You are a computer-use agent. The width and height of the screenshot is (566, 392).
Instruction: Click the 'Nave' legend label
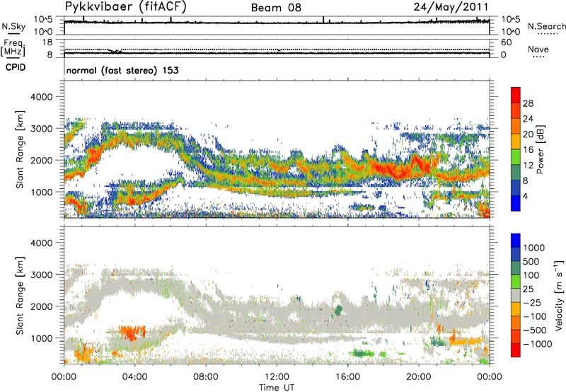coord(538,49)
